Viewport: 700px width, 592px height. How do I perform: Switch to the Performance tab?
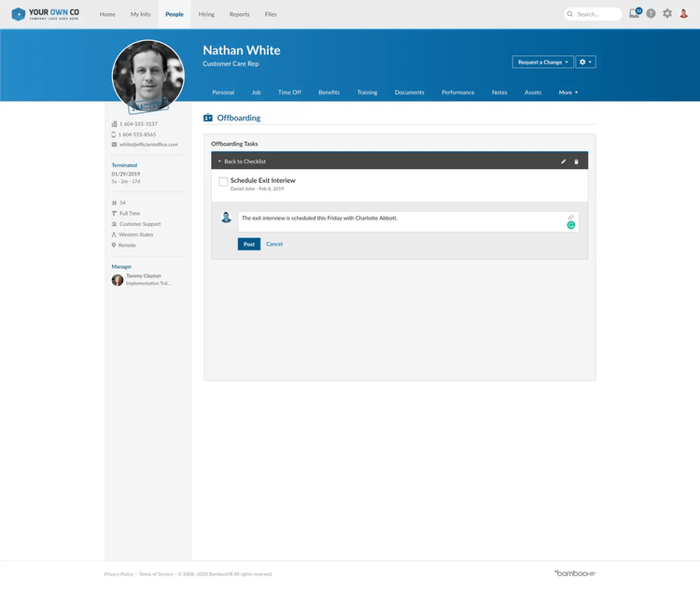(458, 92)
